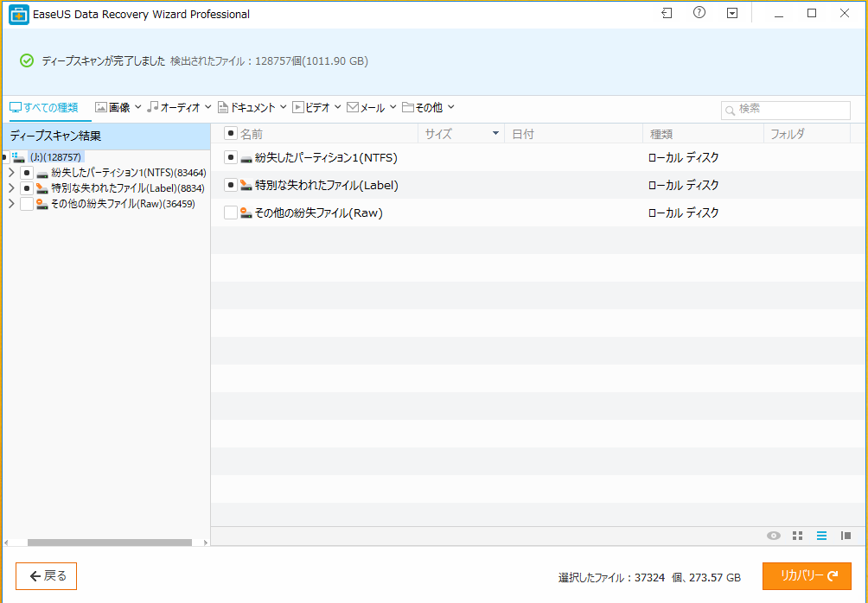
Task: Click the import/export scan session icon
Action: point(667,14)
